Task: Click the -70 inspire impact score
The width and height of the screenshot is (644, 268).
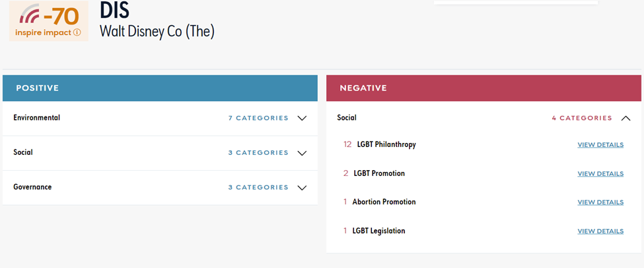Action: click(61, 15)
